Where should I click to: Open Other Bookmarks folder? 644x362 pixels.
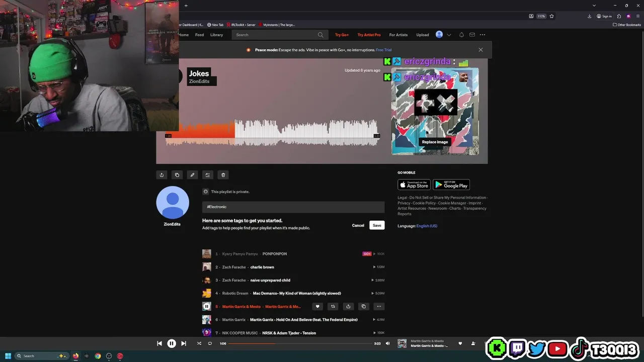[627, 25]
